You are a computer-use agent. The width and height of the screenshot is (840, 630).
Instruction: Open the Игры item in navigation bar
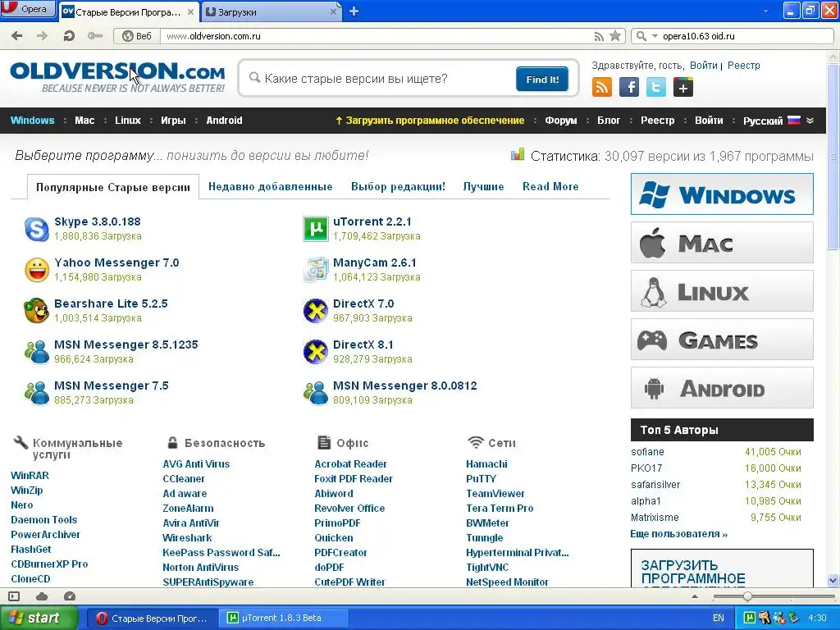pos(173,121)
